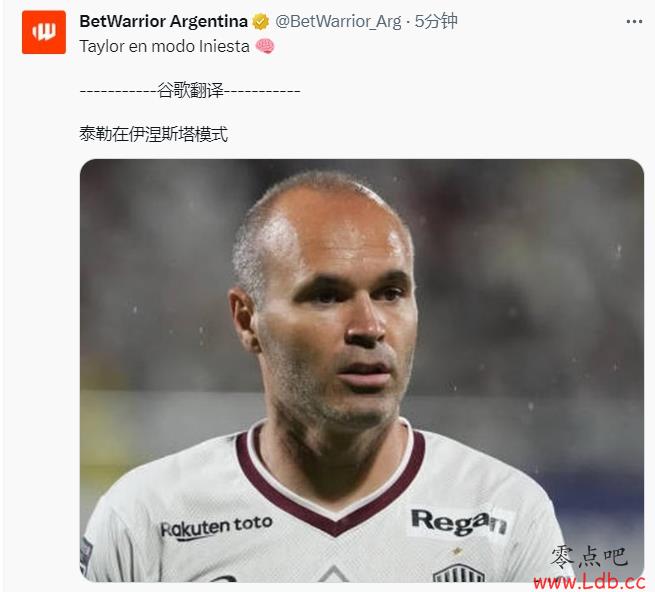655x592 pixels.
Task: Open BetWarrior Argentina profile name
Action: pyautogui.click(x=163, y=21)
